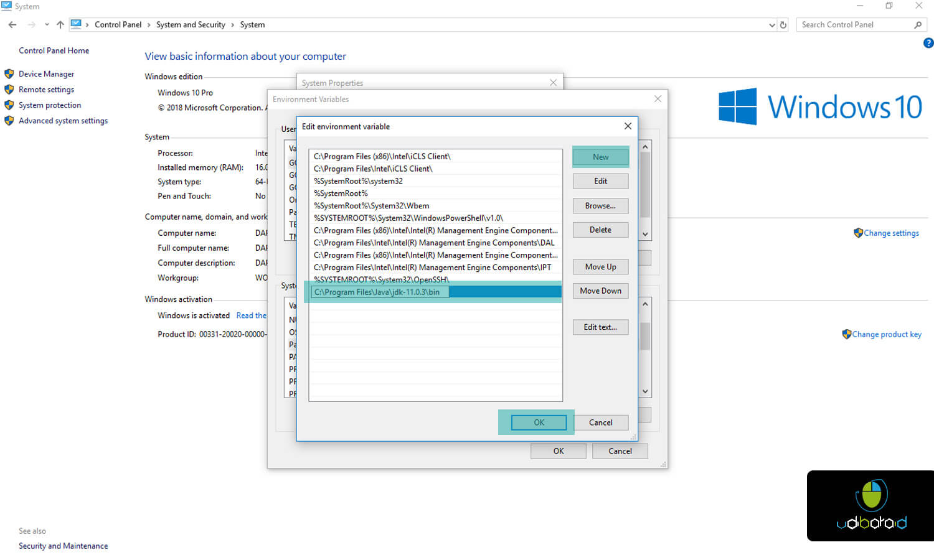Click the Move Down button
The image size is (934, 560).
tap(600, 291)
